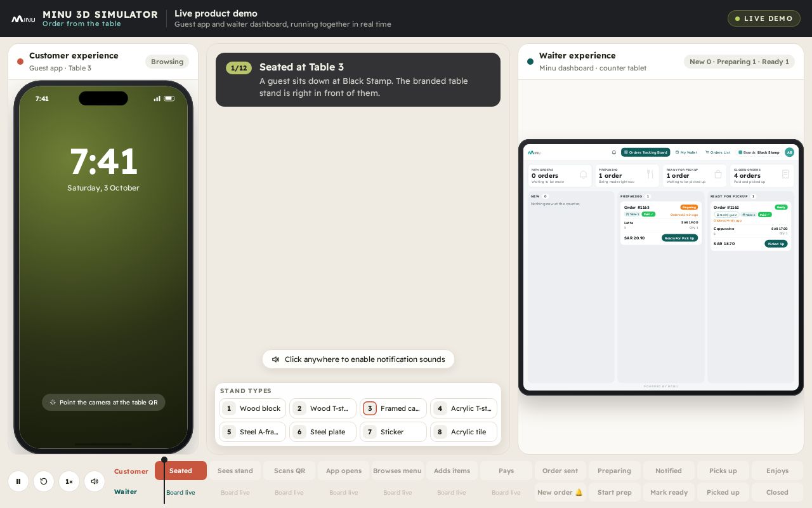The width and height of the screenshot is (812, 508).
Task: Select stand type 5 Steel A-frame
Action: pyautogui.click(x=252, y=432)
